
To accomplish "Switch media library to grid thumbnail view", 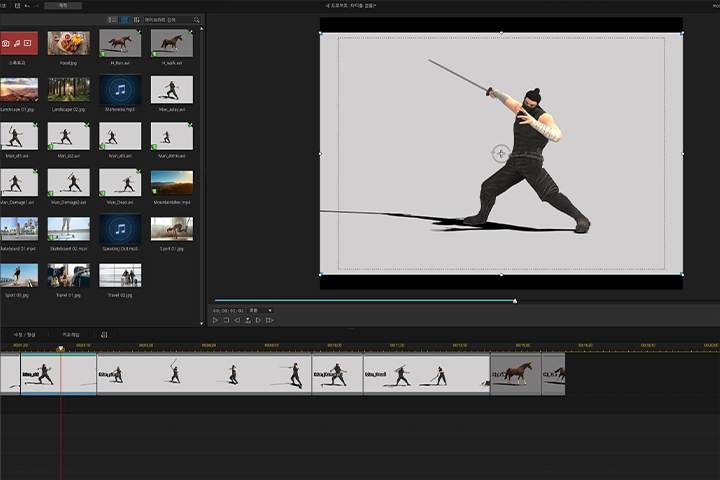I will pyautogui.click(x=124, y=20).
